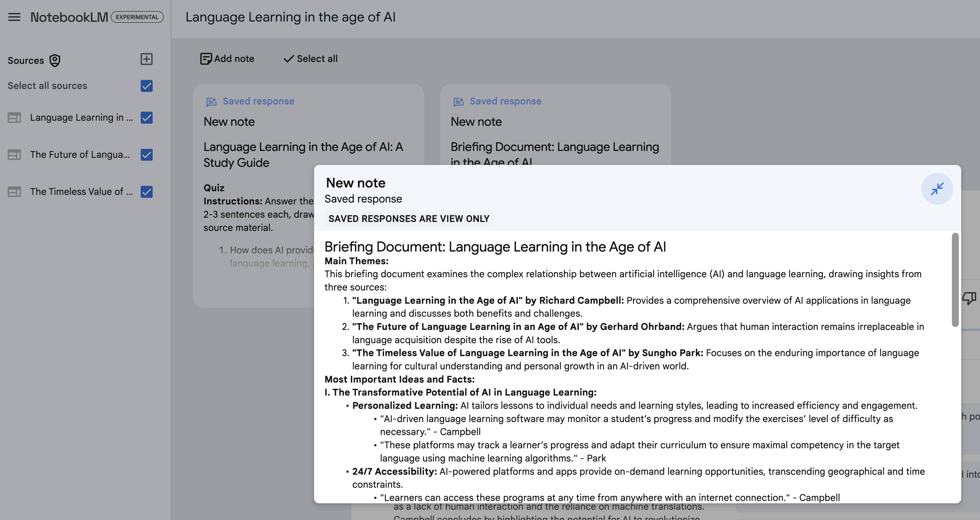Add a new source with the plus icon

[147, 59]
